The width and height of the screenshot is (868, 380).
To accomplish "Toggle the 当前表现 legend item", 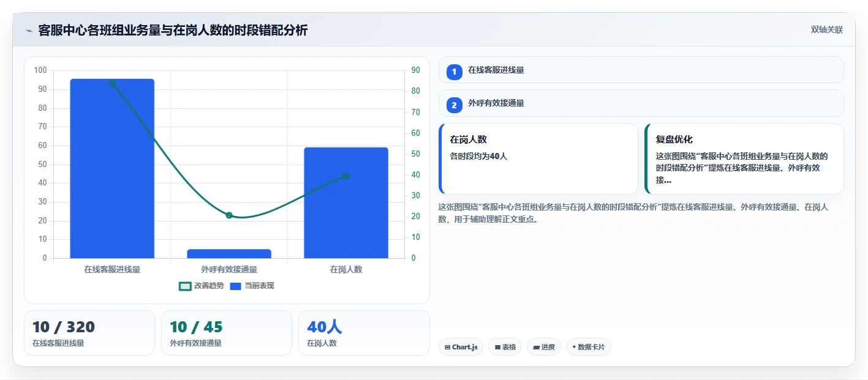I will tap(252, 286).
